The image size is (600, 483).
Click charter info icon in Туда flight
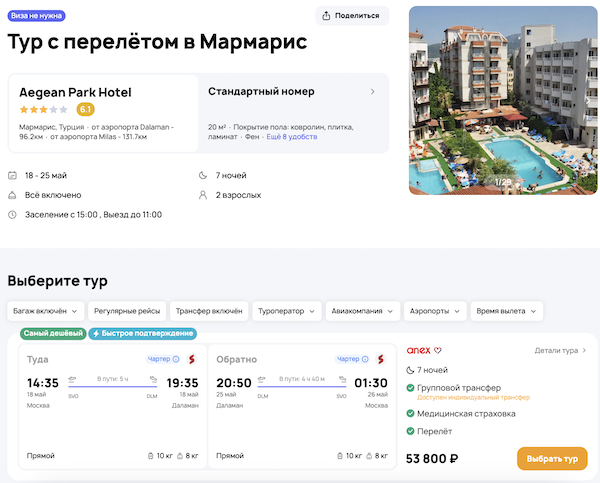point(176,359)
